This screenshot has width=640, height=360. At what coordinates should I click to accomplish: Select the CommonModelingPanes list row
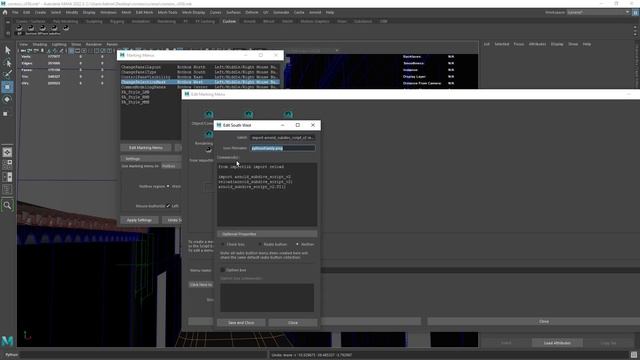(x=200, y=87)
